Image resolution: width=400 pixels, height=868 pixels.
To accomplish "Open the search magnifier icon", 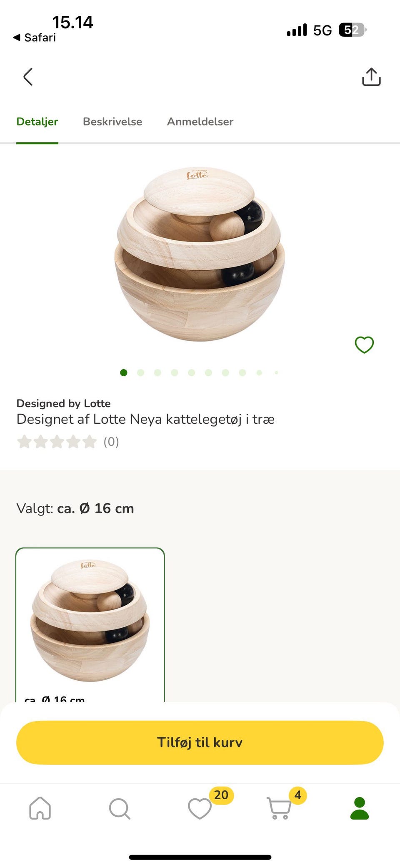I will pyautogui.click(x=120, y=809).
